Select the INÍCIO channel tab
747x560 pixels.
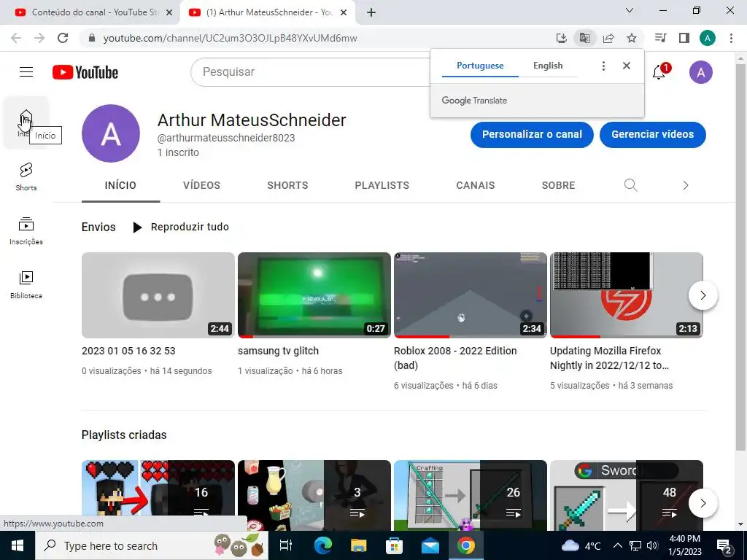120,185
